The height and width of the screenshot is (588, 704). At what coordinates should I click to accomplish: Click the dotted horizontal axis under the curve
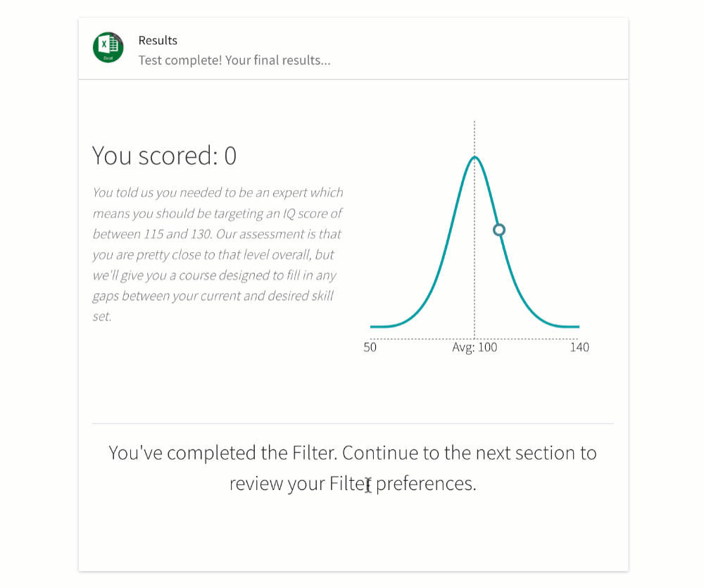coord(422,339)
